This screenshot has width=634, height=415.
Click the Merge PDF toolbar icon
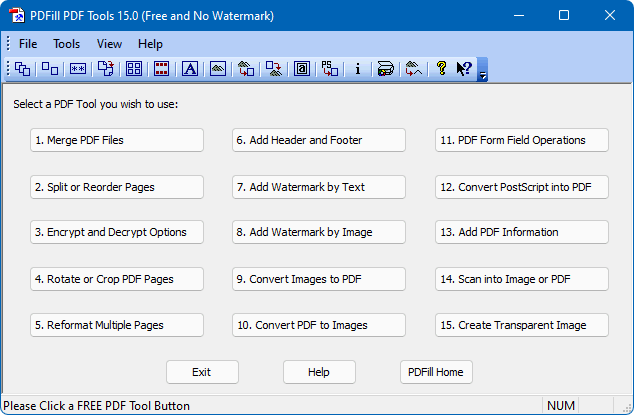pos(23,69)
